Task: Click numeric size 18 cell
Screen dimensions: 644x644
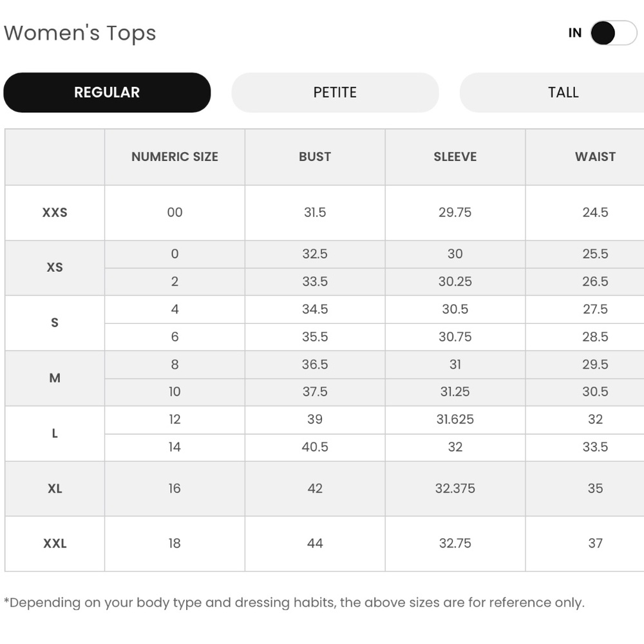Action: click(175, 544)
